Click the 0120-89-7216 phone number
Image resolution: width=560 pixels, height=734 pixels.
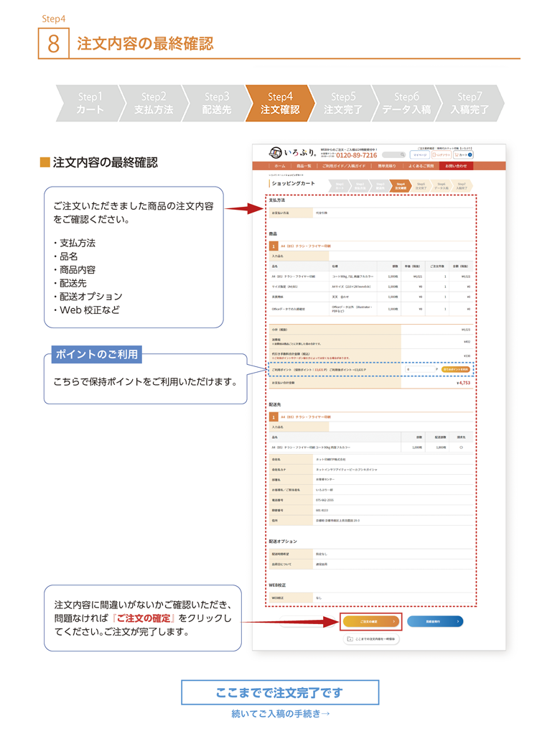click(357, 155)
